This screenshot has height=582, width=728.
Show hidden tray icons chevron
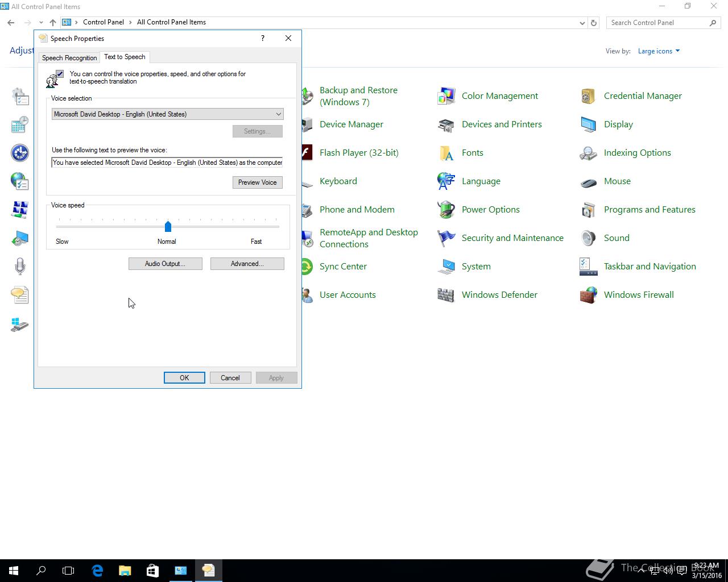coord(641,570)
